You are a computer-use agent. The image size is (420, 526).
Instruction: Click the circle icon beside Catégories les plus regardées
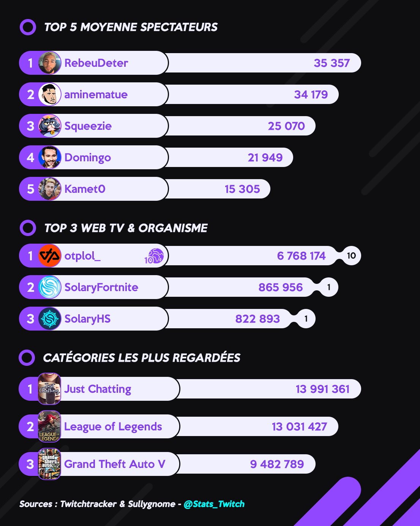pos(27,357)
